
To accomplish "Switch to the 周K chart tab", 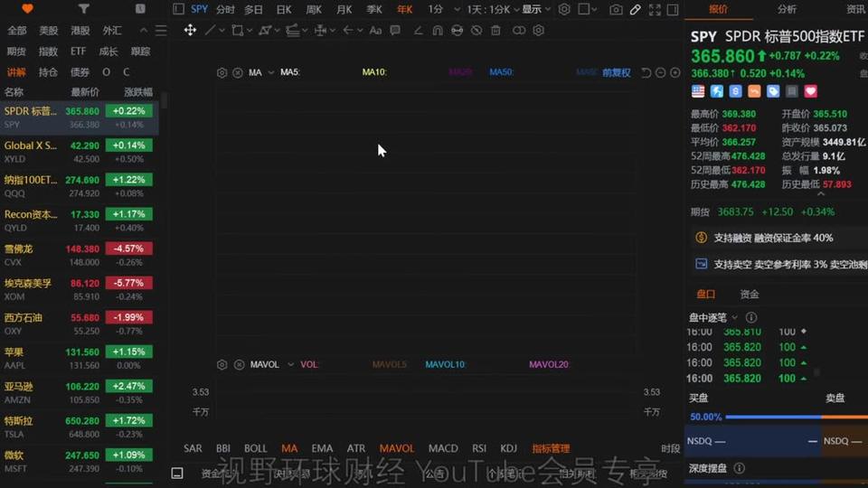I will pyautogui.click(x=314, y=9).
